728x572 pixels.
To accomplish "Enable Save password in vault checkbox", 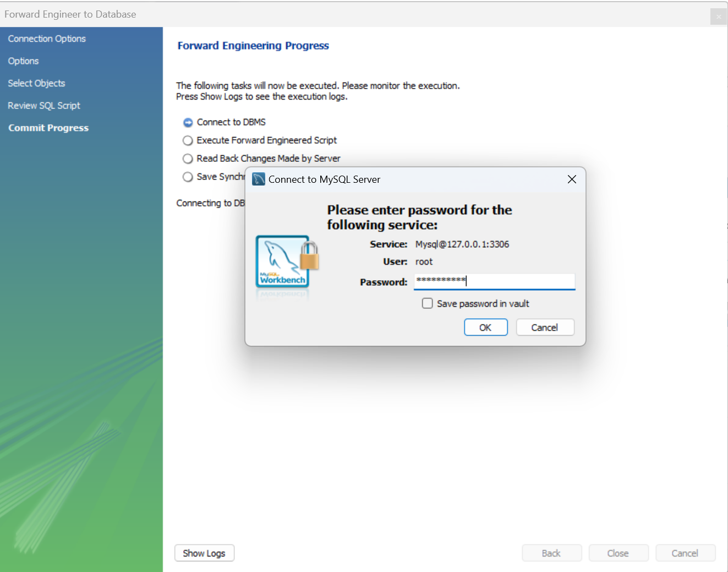I will 427,303.
